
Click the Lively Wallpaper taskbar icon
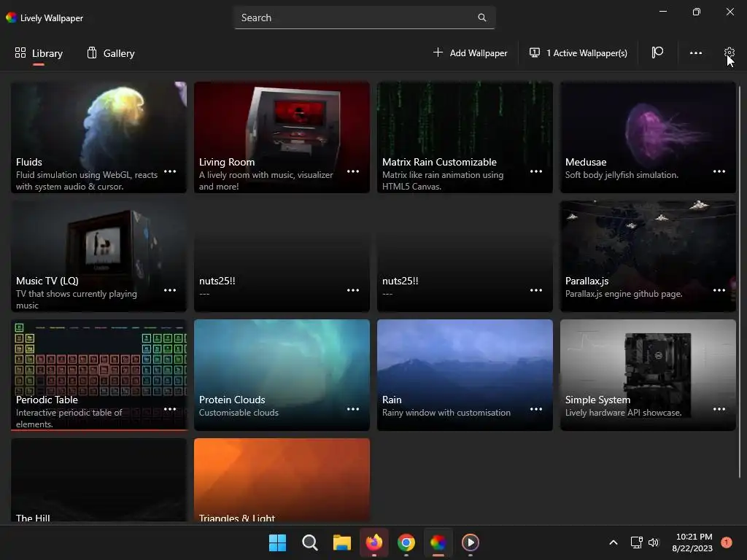tap(438, 542)
